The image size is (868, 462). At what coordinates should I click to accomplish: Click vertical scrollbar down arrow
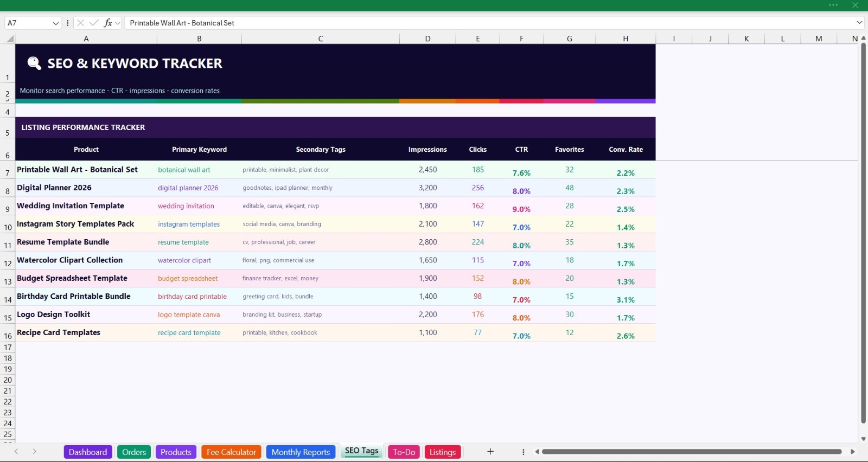[863, 439]
